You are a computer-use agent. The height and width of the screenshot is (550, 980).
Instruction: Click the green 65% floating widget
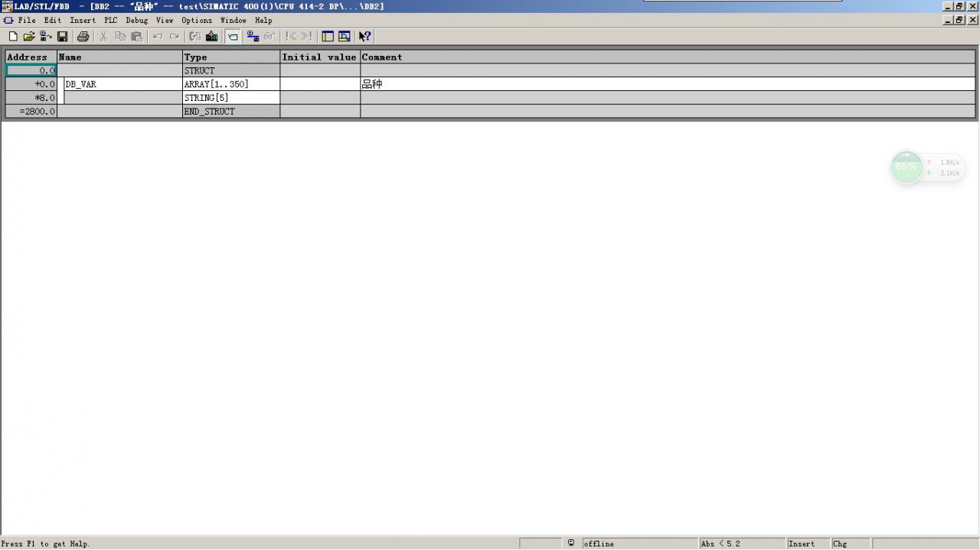906,167
